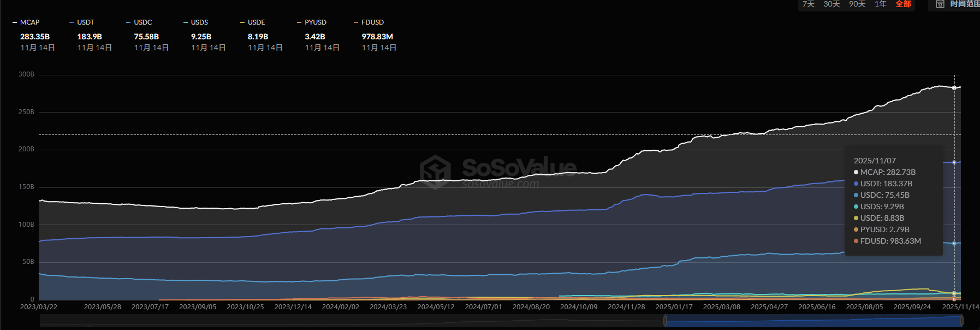Viewport: 980px width, 330px height.
Task: Toggle FDUSD series in the legend
Action: point(369,22)
